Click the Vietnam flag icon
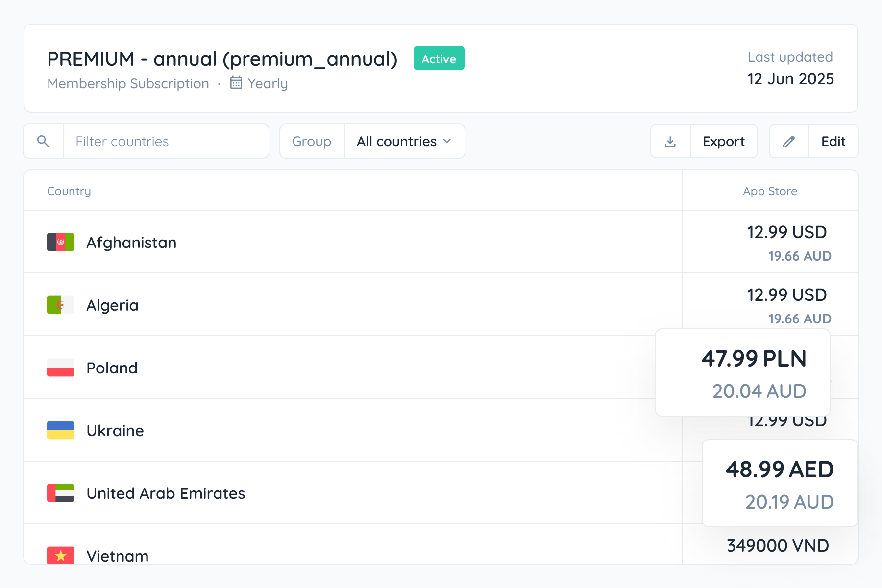This screenshot has width=882, height=588. pos(61,555)
